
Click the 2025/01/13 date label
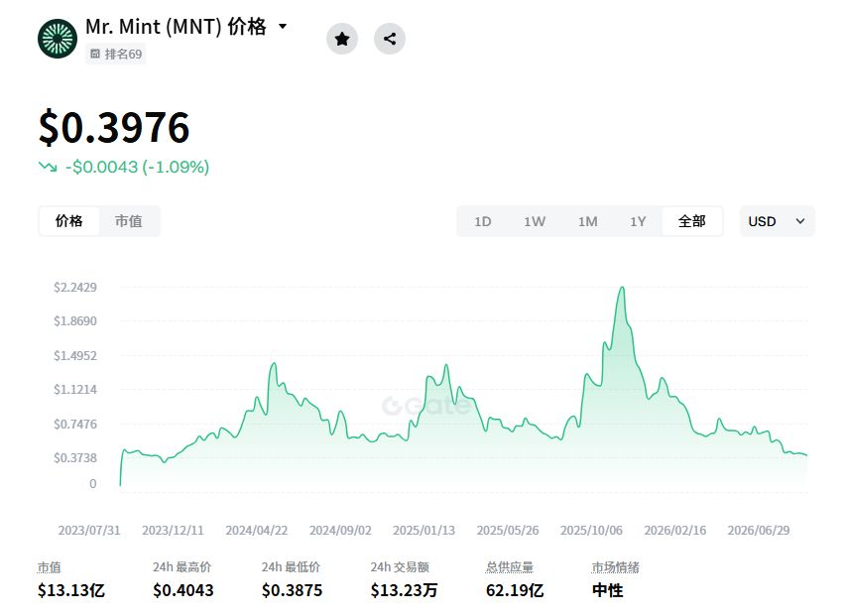(424, 531)
